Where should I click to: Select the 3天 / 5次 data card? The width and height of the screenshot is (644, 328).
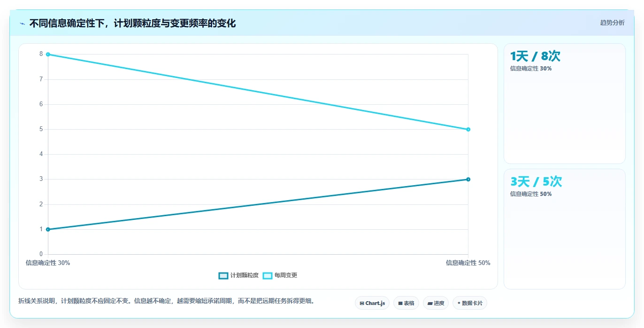pyautogui.click(x=564, y=229)
